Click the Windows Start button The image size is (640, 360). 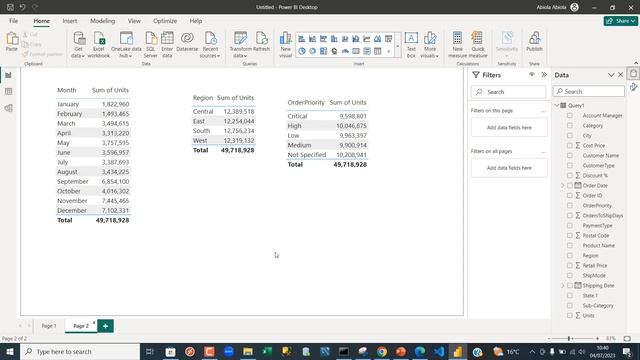pyautogui.click(x=9, y=351)
